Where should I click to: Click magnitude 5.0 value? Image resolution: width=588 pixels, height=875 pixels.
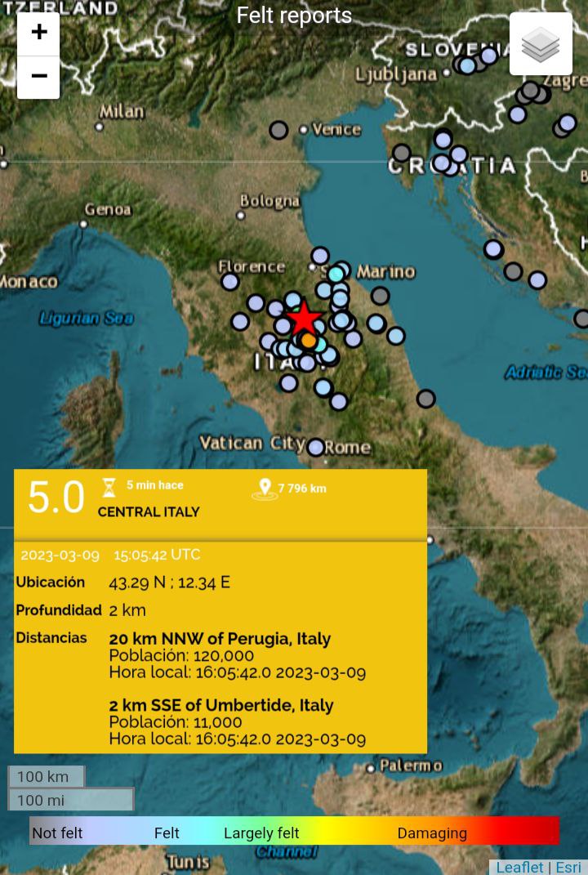pos(56,497)
